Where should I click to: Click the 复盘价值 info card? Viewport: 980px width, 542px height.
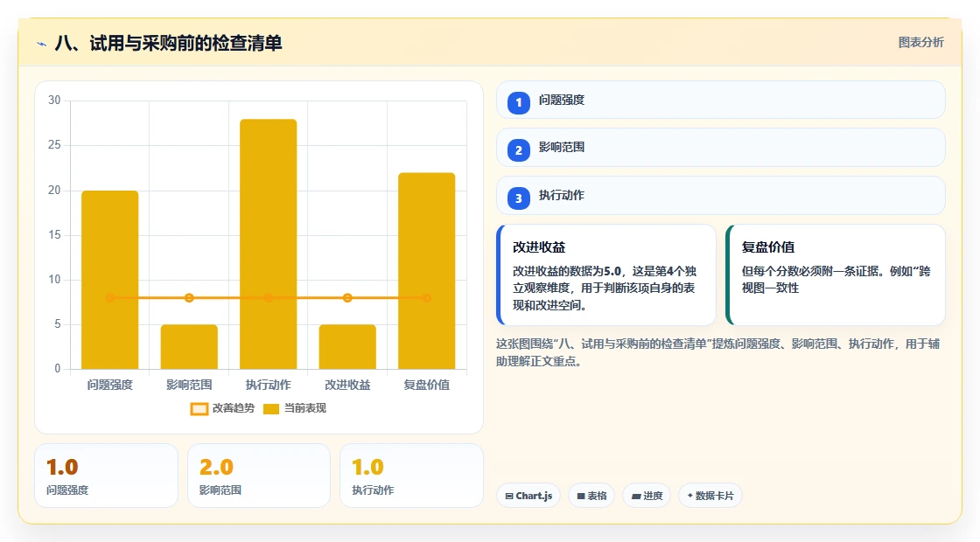[x=835, y=274]
